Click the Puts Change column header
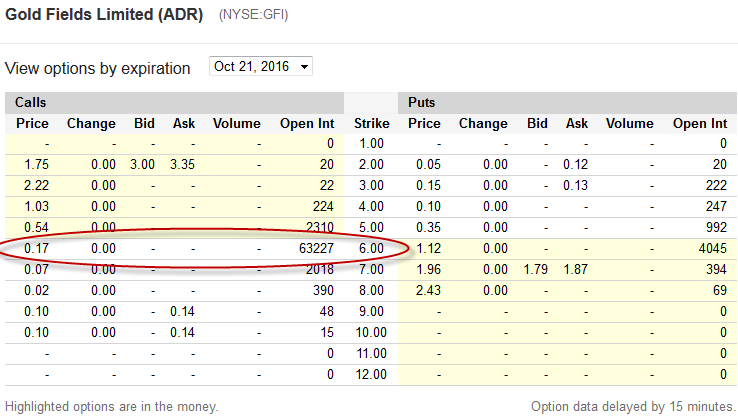738x419 pixels. coord(483,123)
